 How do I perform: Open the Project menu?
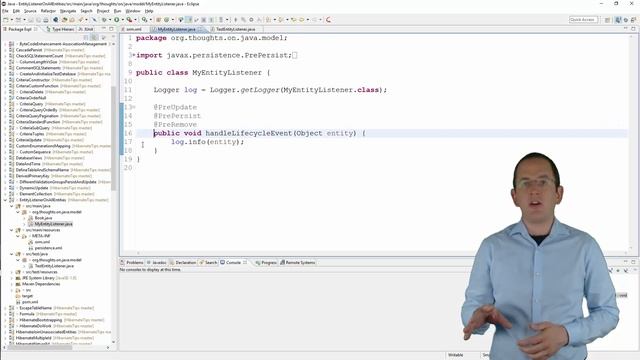[x=103, y=11]
